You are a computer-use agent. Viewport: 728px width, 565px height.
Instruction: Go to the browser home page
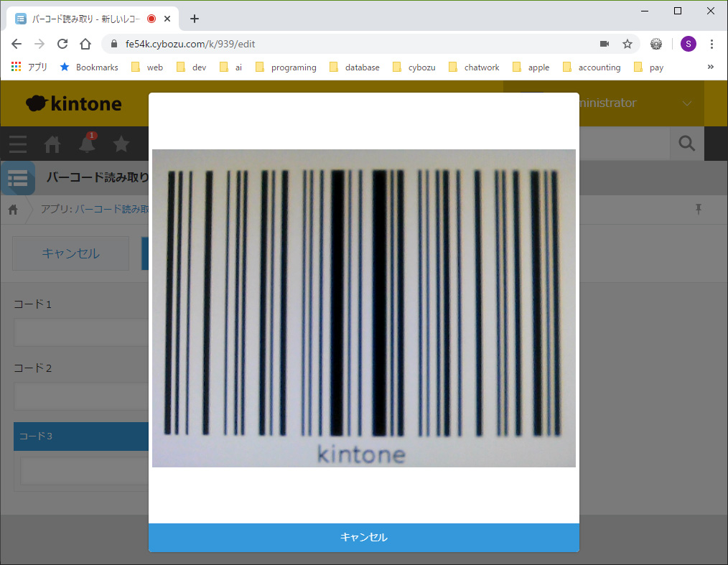click(x=85, y=44)
